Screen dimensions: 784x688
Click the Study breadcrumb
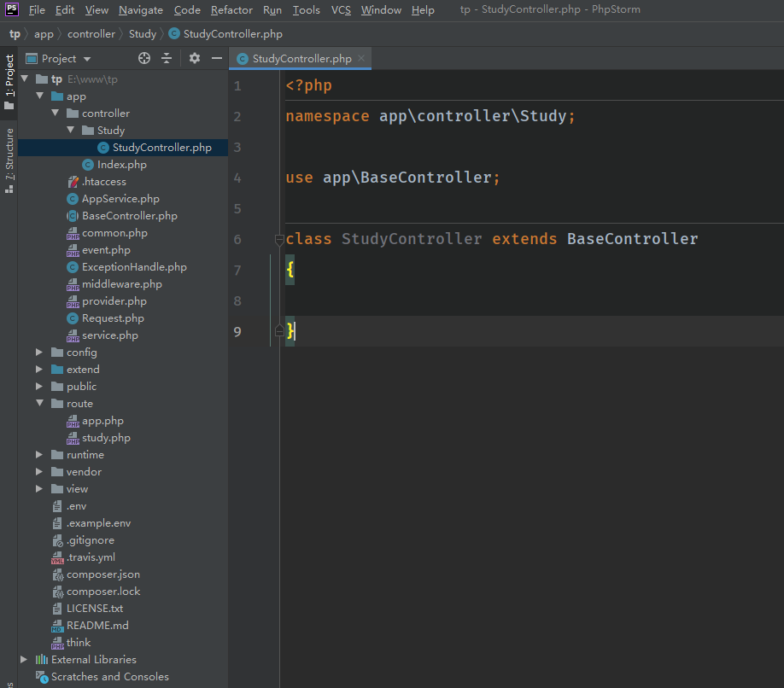(143, 34)
